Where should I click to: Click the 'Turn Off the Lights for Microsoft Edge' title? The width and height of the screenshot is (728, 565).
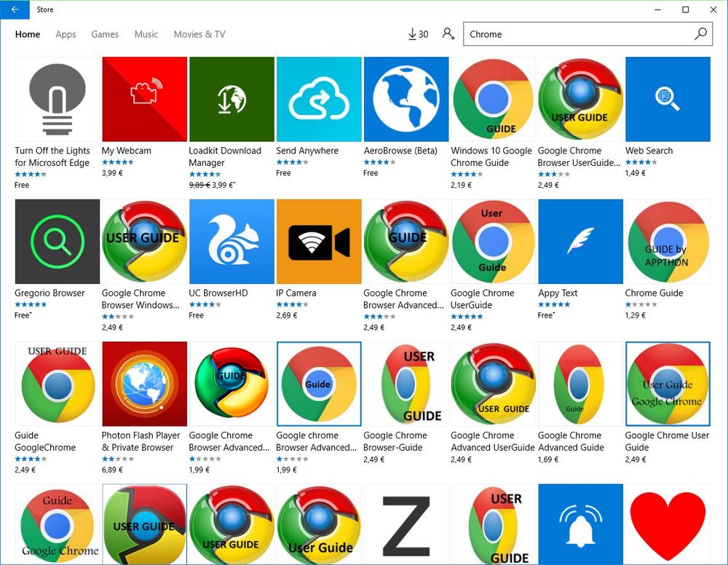click(x=52, y=157)
